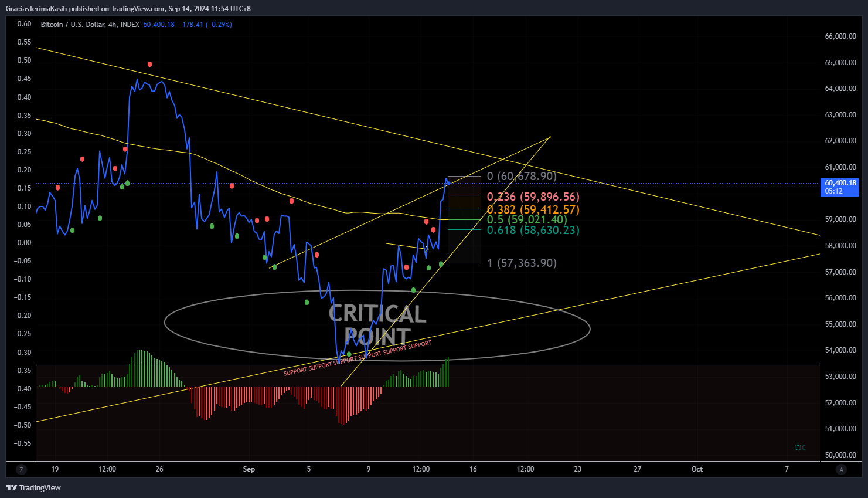Image resolution: width=868 pixels, height=498 pixels.
Task: Click the CRITICAL POINT text annotation
Action: point(377,325)
